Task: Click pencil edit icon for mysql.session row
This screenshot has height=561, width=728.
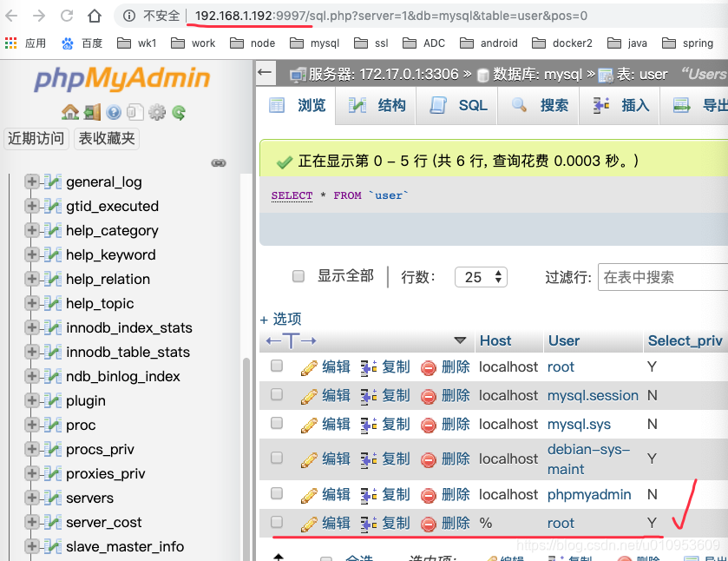Action: pos(309,396)
